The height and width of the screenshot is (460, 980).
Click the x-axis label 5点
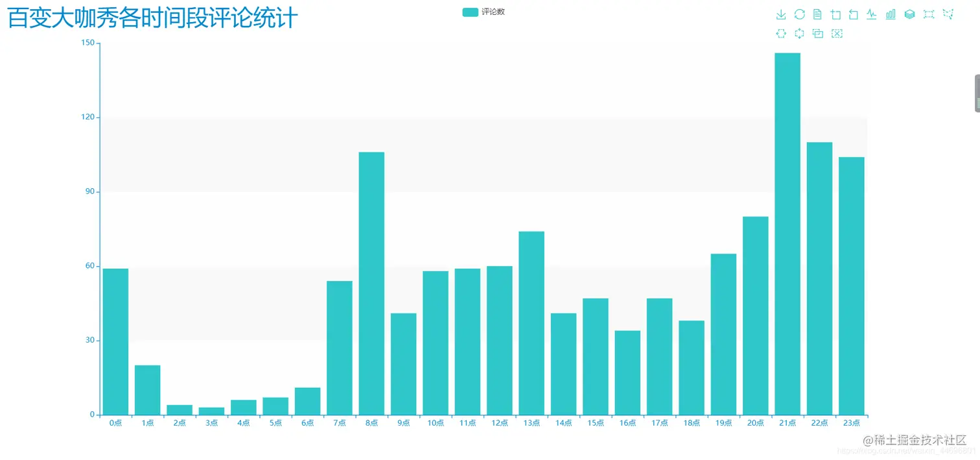pos(275,423)
